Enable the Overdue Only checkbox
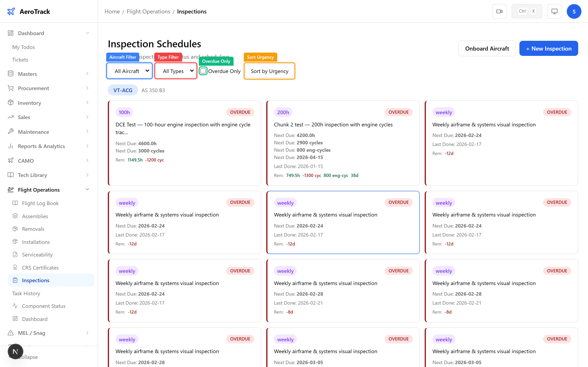Viewport: 588px width, 367px height. coord(203,71)
